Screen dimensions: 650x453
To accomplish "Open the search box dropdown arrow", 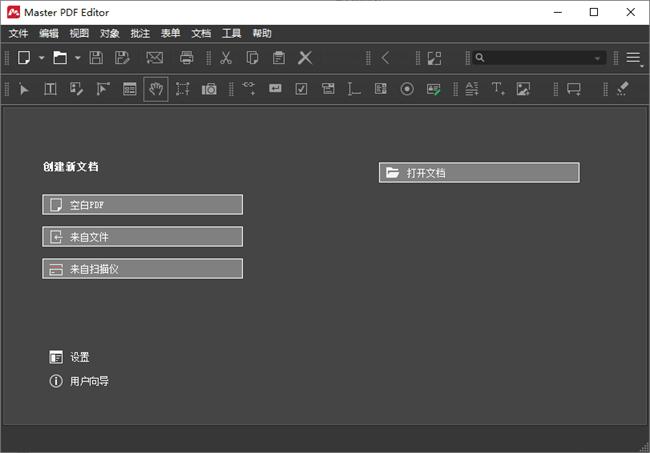I will click(x=598, y=58).
